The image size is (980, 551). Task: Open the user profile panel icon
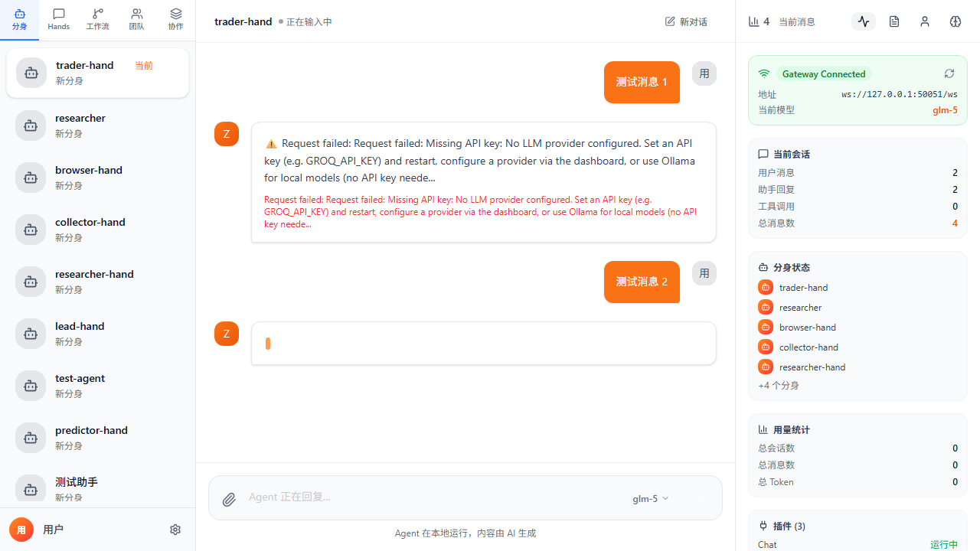[x=925, y=21]
